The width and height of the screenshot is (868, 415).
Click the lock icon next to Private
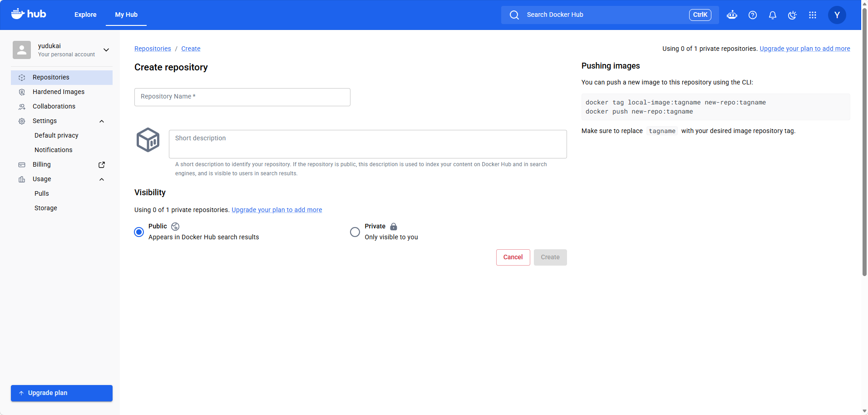394,227
